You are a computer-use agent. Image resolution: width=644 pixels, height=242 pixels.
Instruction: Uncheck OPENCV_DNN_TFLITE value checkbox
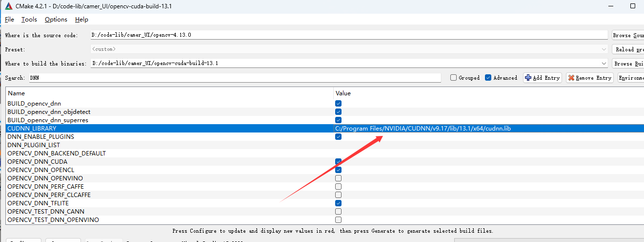pos(338,203)
